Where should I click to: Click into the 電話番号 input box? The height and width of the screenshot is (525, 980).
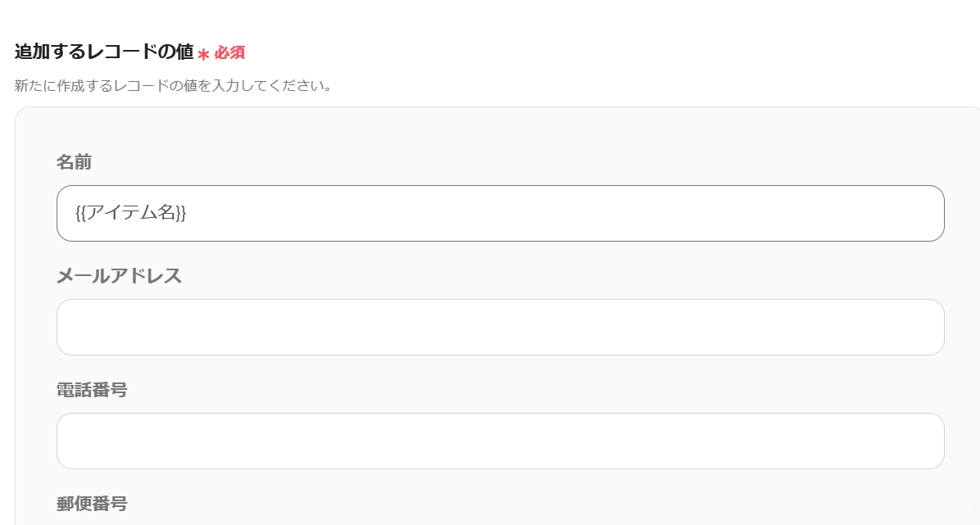(x=500, y=441)
